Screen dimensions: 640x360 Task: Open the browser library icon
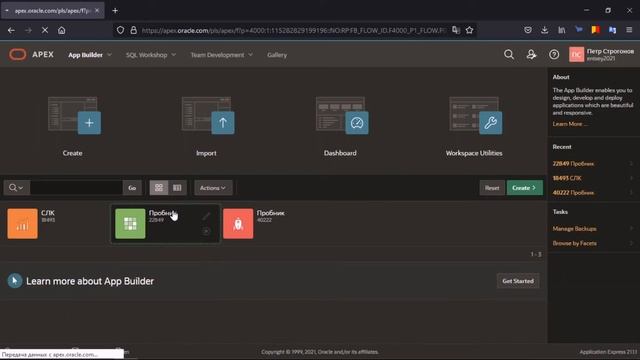[562, 30]
